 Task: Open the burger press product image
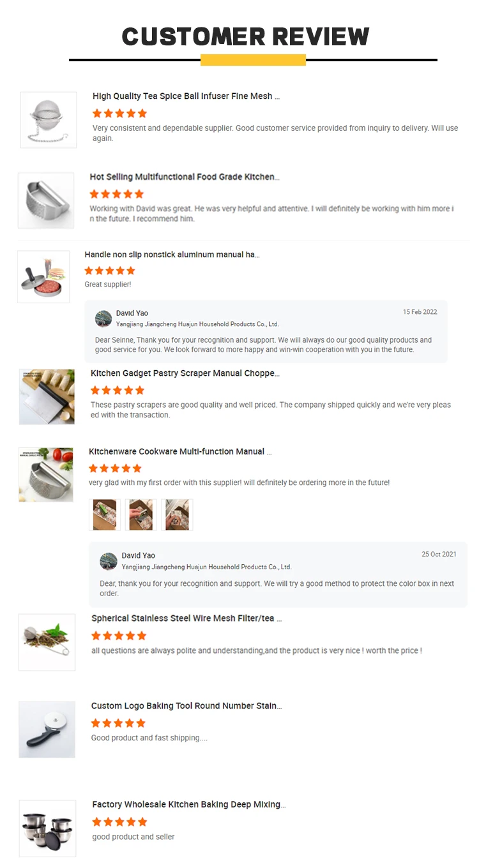coord(43,276)
